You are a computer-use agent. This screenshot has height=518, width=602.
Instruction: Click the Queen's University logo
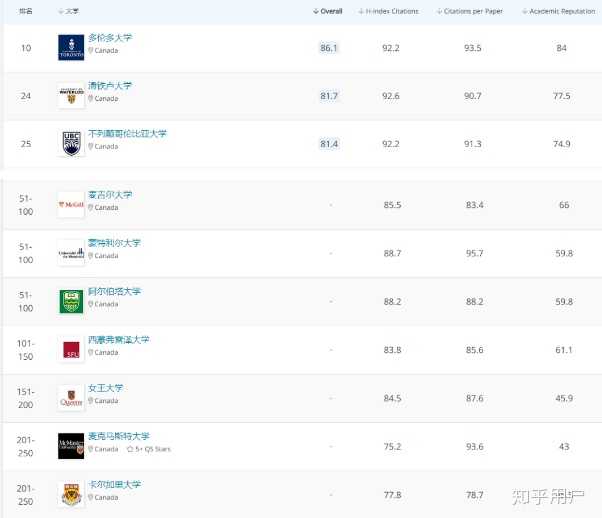click(71, 397)
